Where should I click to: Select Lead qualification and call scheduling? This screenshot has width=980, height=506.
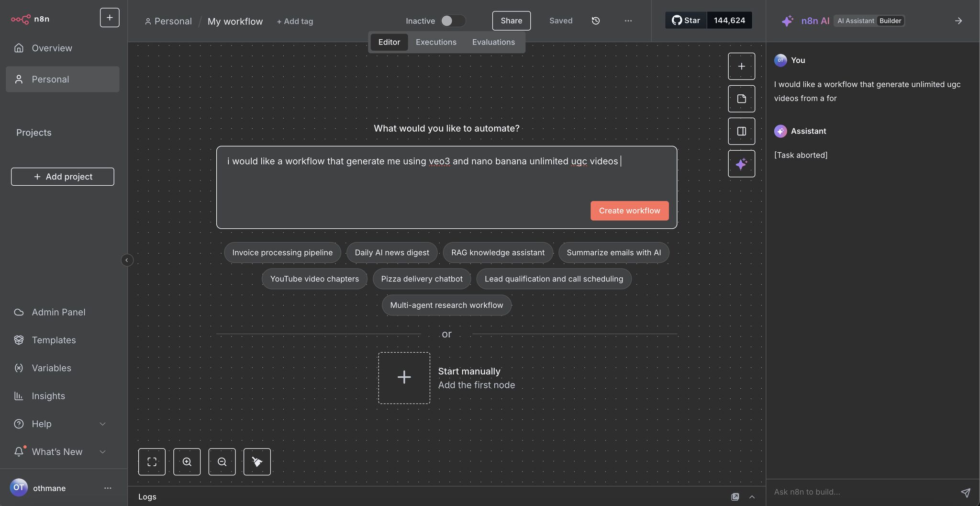(554, 279)
